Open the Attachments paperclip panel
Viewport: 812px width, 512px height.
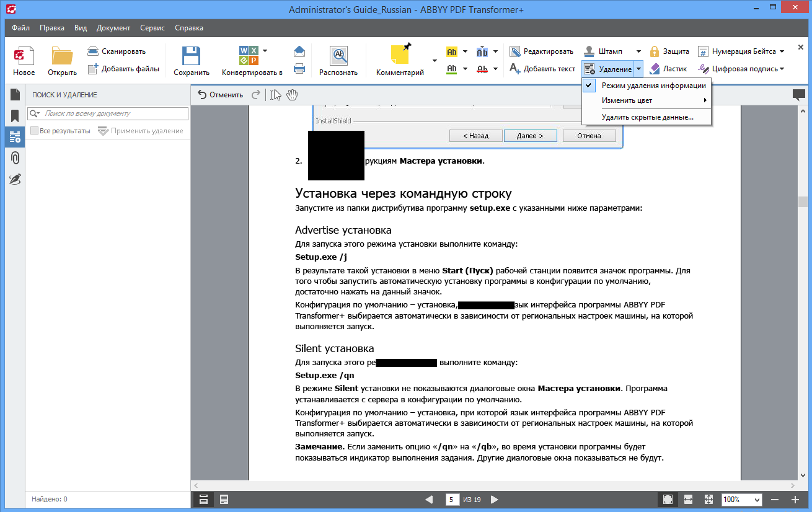point(15,158)
